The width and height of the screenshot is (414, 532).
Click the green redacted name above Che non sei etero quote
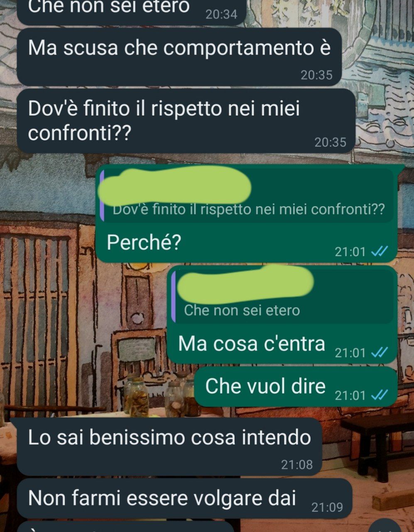245,285
